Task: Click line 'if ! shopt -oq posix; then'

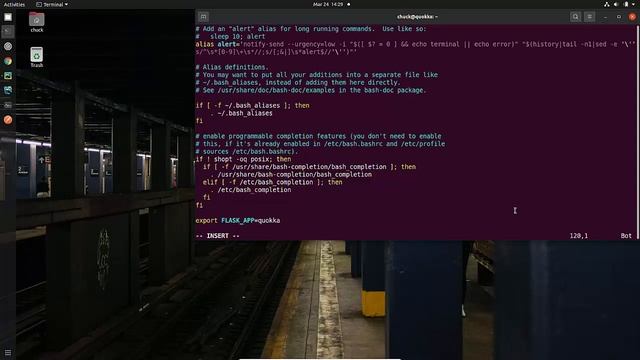Action: [x=243, y=159]
